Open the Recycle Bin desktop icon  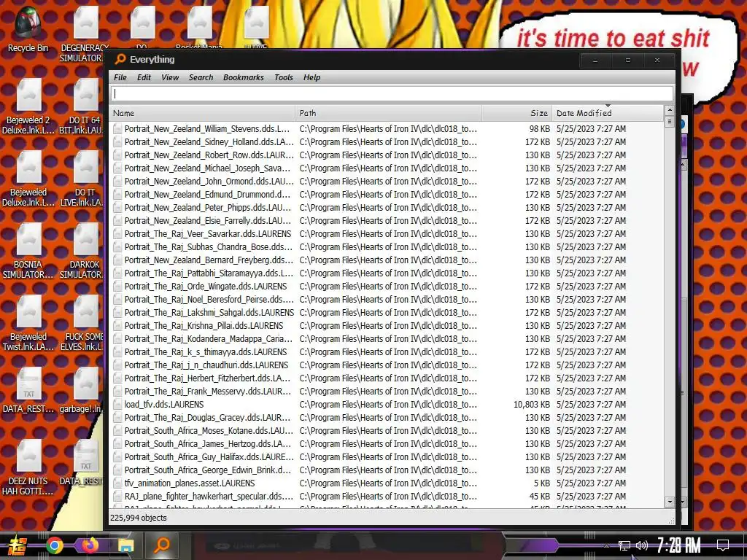pos(28,29)
